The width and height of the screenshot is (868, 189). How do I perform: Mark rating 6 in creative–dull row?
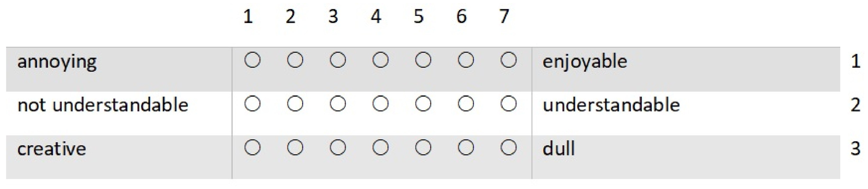pyautogui.click(x=466, y=147)
